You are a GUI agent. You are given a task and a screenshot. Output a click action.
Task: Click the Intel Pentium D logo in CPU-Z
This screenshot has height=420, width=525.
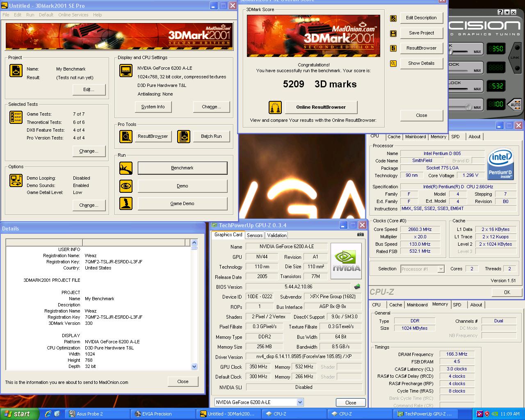click(x=500, y=164)
